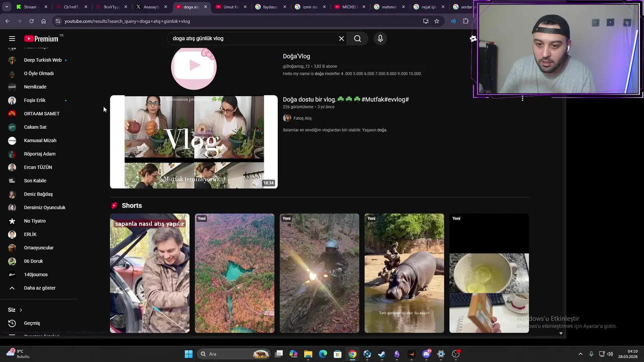
Task: Expand the Siz section chevron
Action: (21, 310)
